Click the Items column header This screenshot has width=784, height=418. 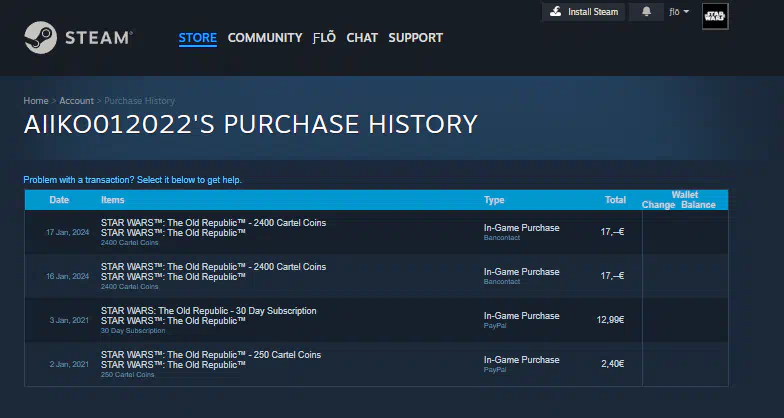coord(112,200)
